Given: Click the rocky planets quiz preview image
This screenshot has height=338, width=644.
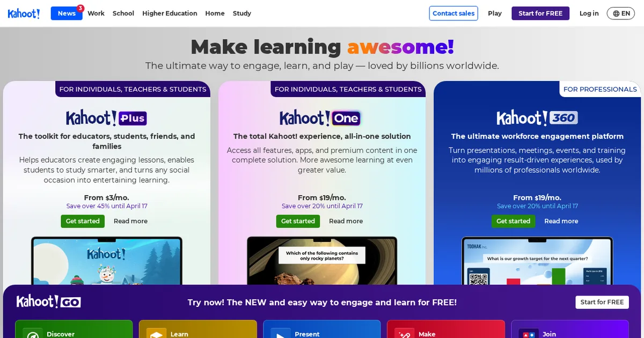Looking at the screenshot, I should pyautogui.click(x=322, y=261).
